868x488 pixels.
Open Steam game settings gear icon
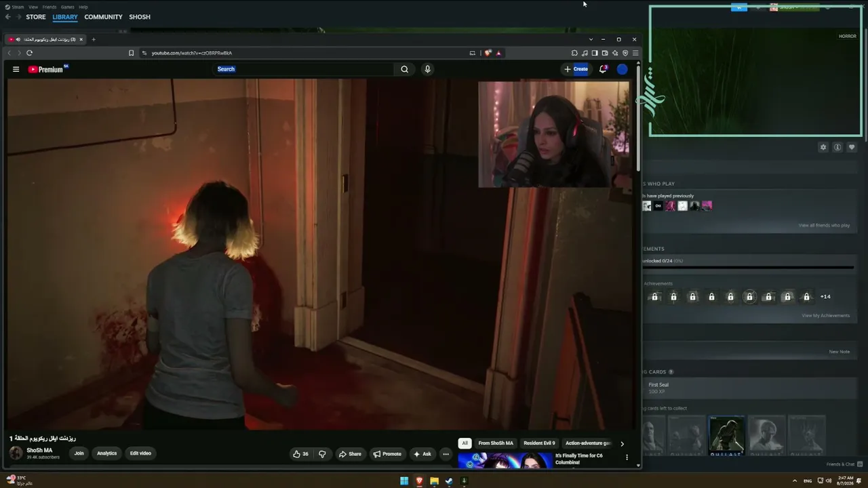coord(823,147)
